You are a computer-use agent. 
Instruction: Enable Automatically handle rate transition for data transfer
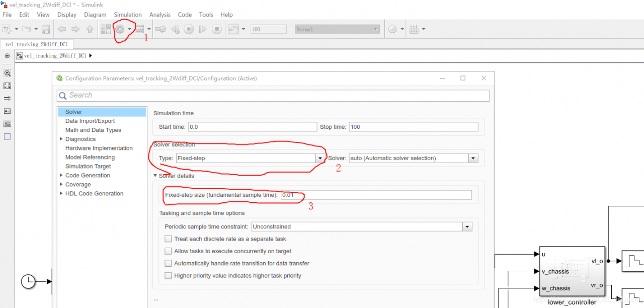[168, 263]
